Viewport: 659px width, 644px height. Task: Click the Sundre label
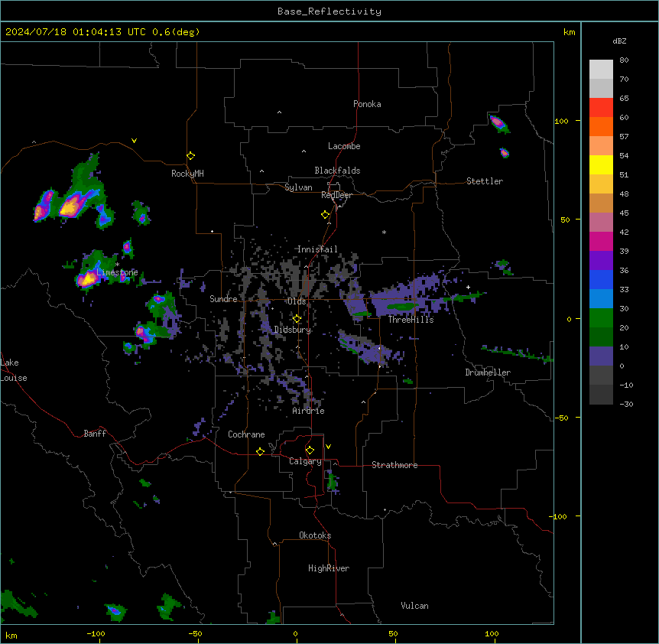[x=223, y=299]
